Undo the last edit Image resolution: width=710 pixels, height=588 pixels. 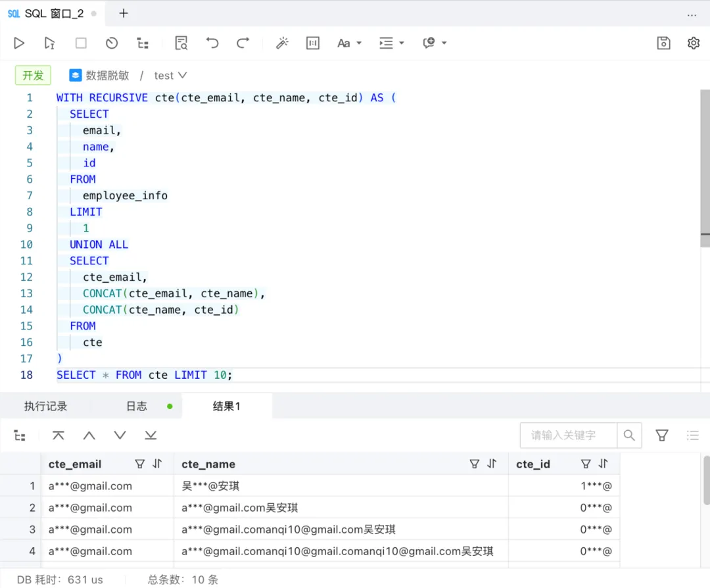coord(212,43)
